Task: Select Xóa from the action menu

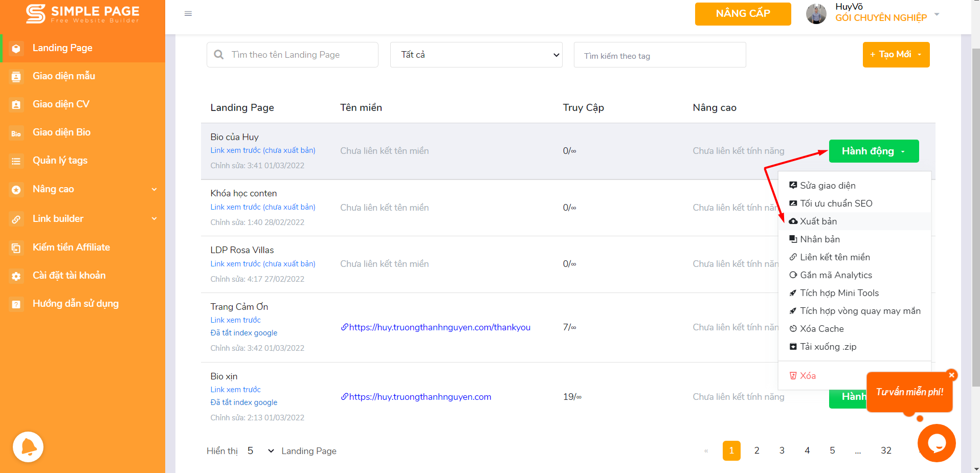Action: [807, 376]
